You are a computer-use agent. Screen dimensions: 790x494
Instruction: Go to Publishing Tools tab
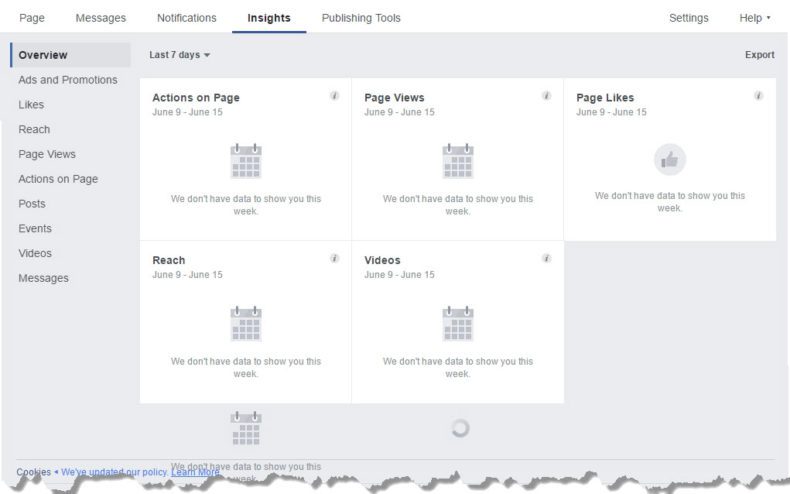pyautogui.click(x=361, y=18)
